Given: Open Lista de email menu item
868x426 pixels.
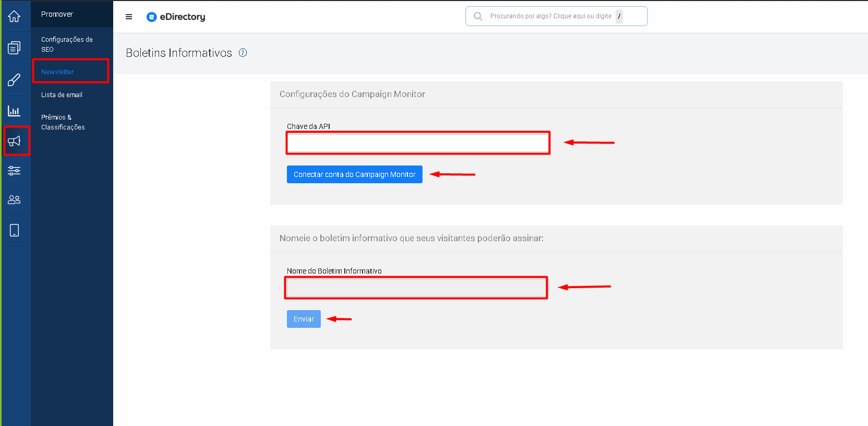Looking at the screenshot, I should (x=62, y=95).
